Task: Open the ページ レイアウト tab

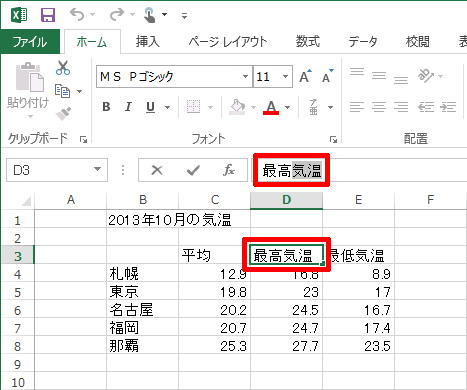Action: 228,42
